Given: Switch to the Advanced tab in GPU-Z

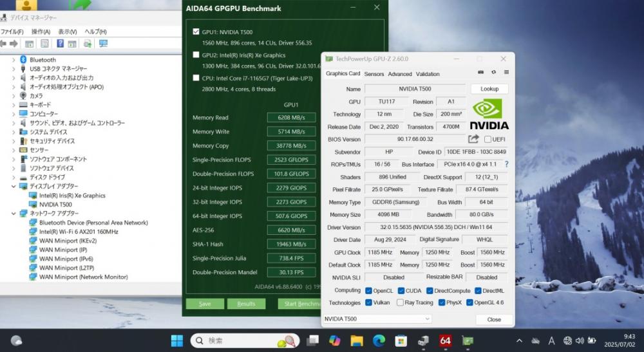Looking at the screenshot, I should [400, 74].
